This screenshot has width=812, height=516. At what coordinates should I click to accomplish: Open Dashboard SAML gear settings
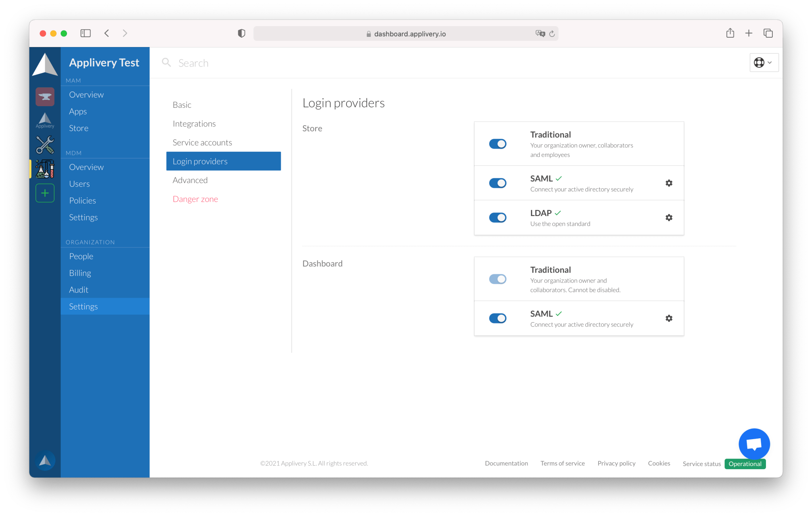click(x=668, y=318)
